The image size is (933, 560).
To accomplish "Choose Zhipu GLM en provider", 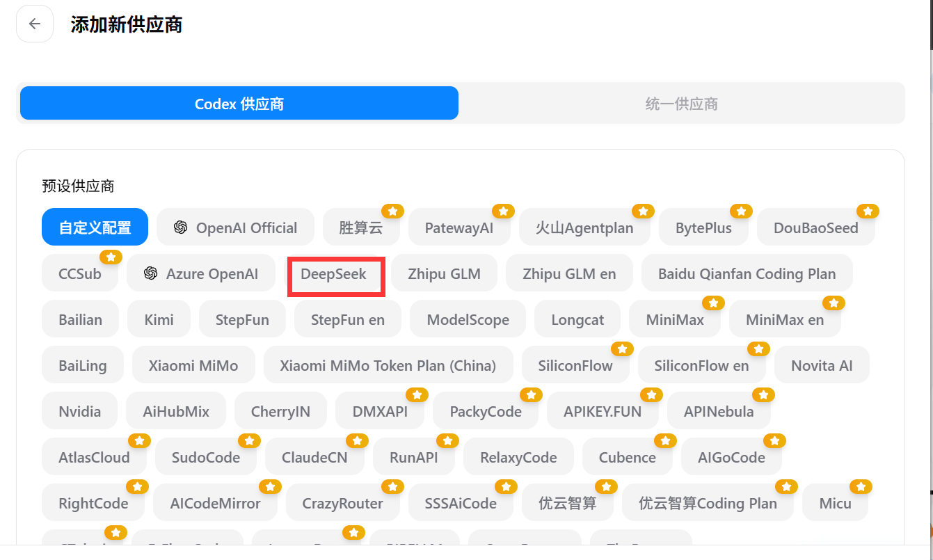I will tap(570, 273).
